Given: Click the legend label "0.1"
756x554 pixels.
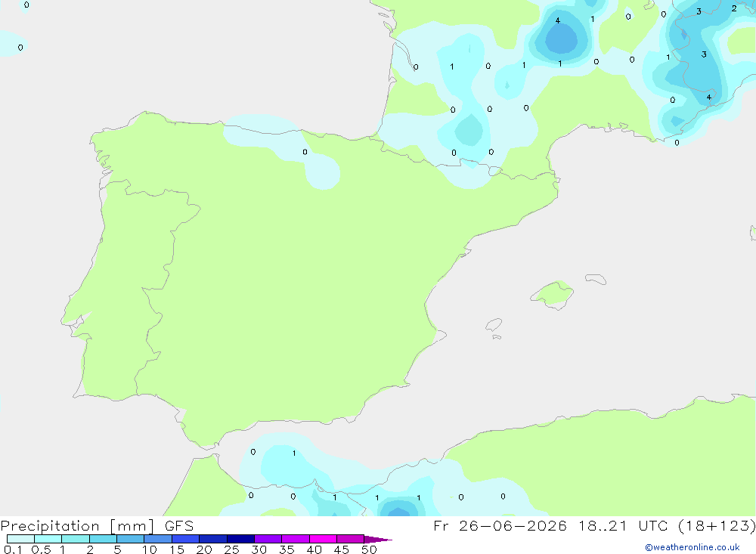Looking at the screenshot, I should coord(13,549).
